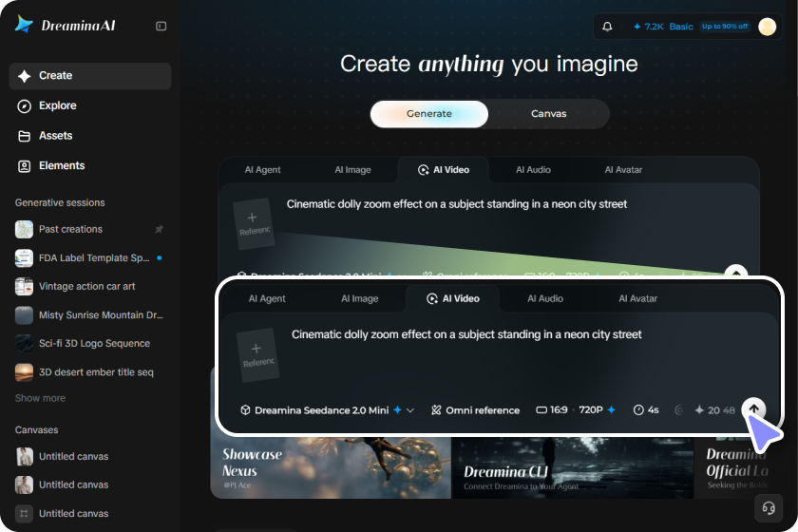
Task: Select AI Video tab in the upper panel
Action: (x=444, y=170)
